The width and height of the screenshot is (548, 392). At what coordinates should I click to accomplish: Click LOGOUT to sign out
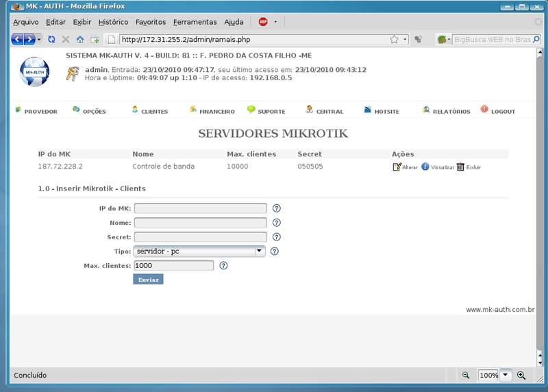click(498, 111)
